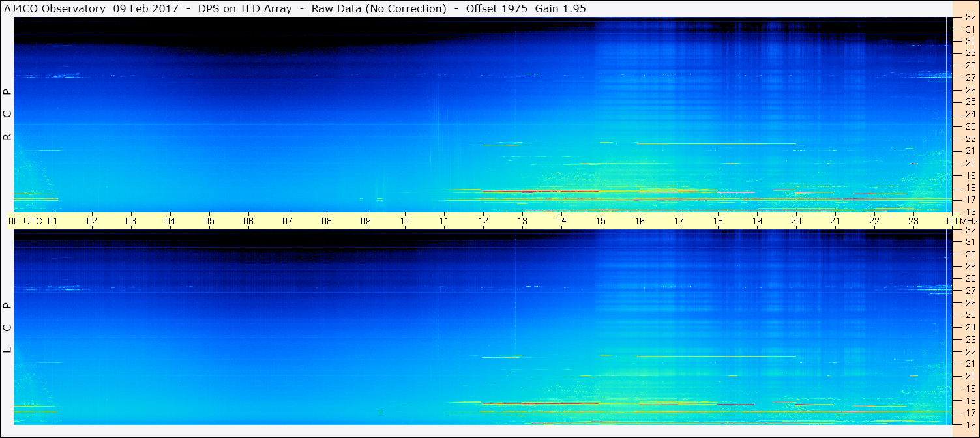Select the 18 hour marker on UTC axis
This screenshot has width=980, height=438.
click(x=718, y=221)
